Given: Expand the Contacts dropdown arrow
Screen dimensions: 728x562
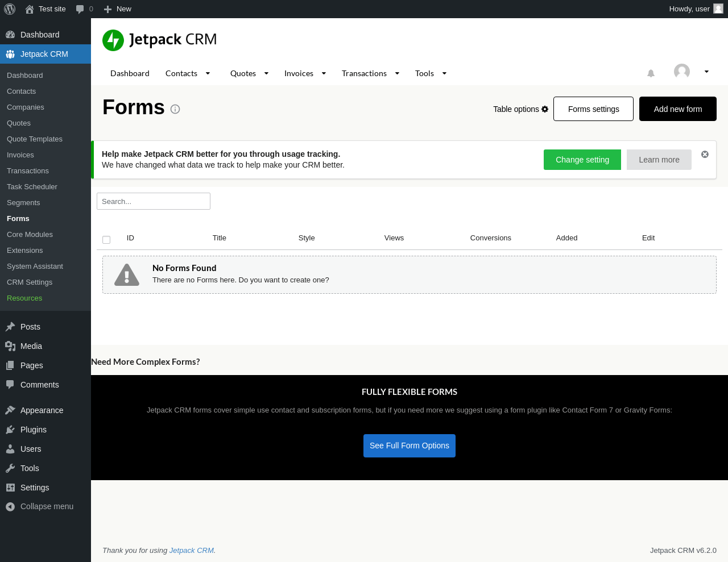Looking at the screenshot, I should tap(208, 73).
